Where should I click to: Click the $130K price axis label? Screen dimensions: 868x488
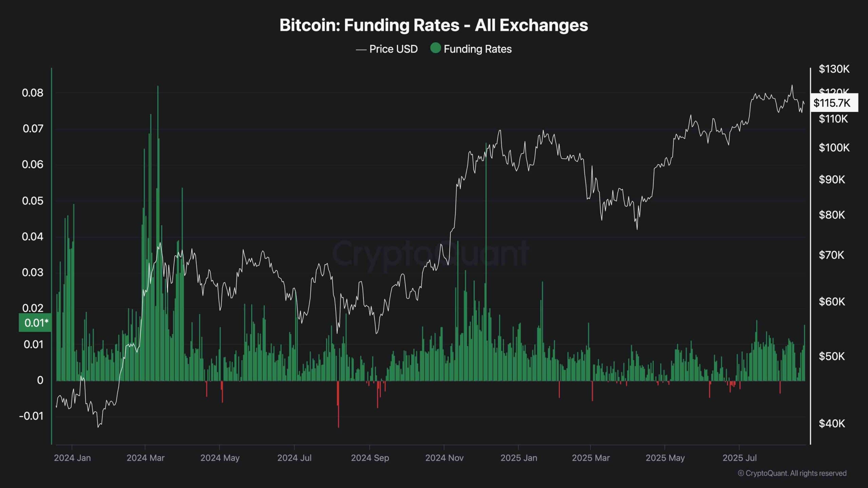tap(834, 69)
